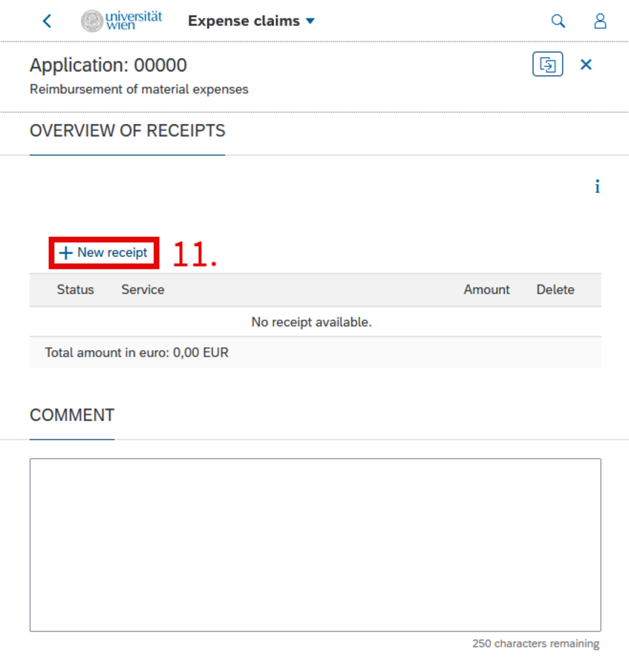This screenshot has height=672, width=629.
Task: Focus the comment text area
Action: point(316,545)
